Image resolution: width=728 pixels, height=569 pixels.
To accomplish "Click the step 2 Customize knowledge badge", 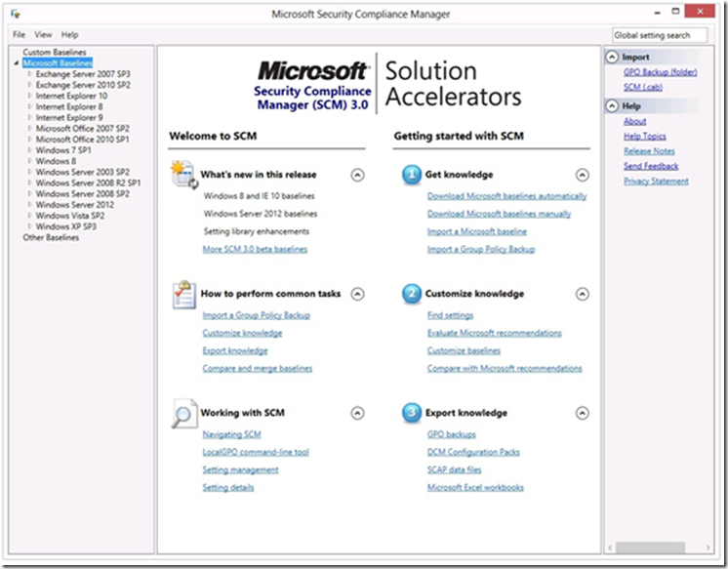I will click(x=412, y=294).
